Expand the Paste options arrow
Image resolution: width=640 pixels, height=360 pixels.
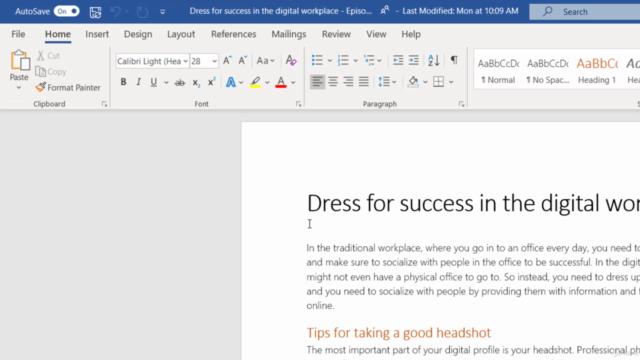coord(19,87)
